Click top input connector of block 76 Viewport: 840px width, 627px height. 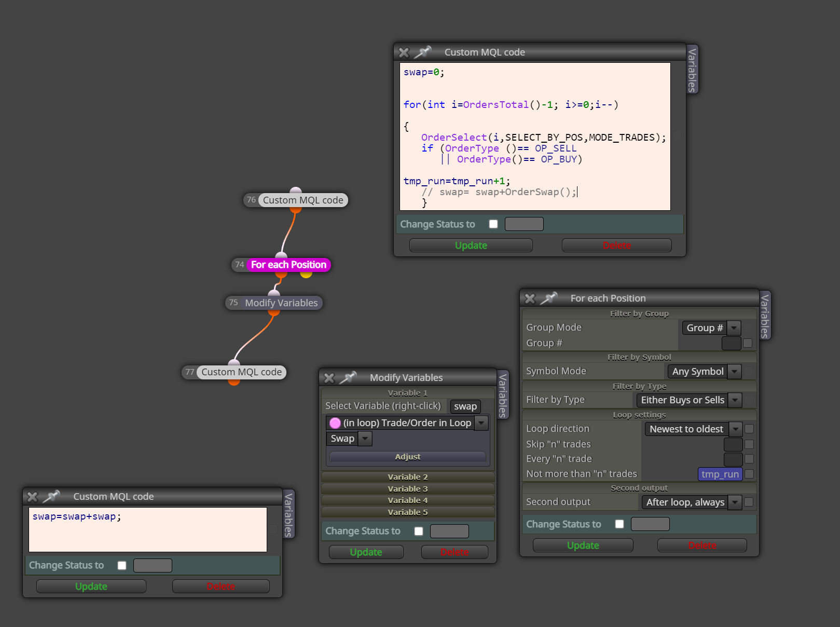(296, 190)
